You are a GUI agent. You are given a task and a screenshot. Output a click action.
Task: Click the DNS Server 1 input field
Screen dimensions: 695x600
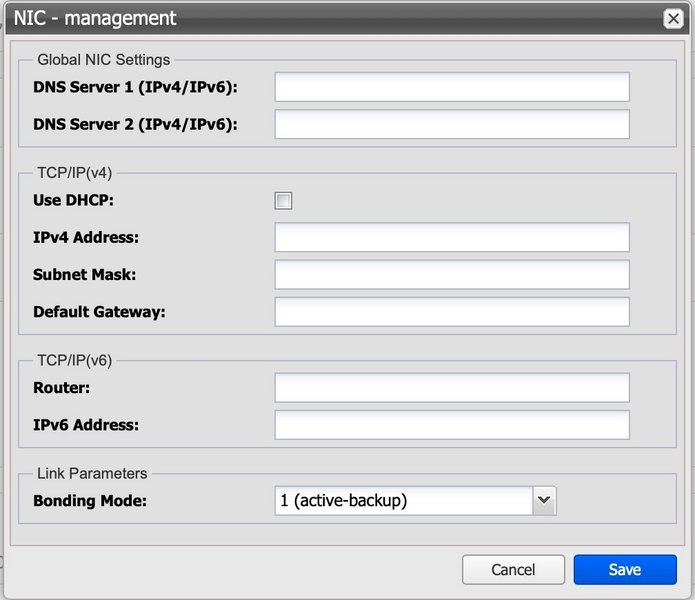click(x=452, y=87)
